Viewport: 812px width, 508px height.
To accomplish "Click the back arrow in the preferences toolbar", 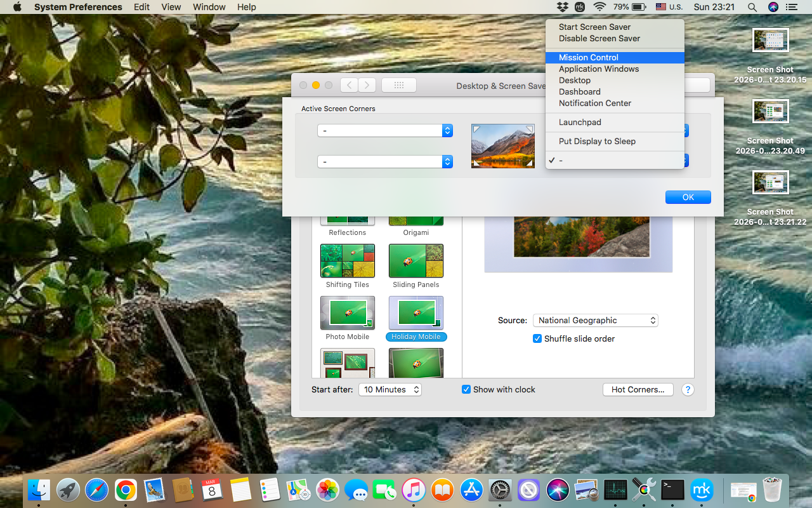I will [x=349, y=84].
